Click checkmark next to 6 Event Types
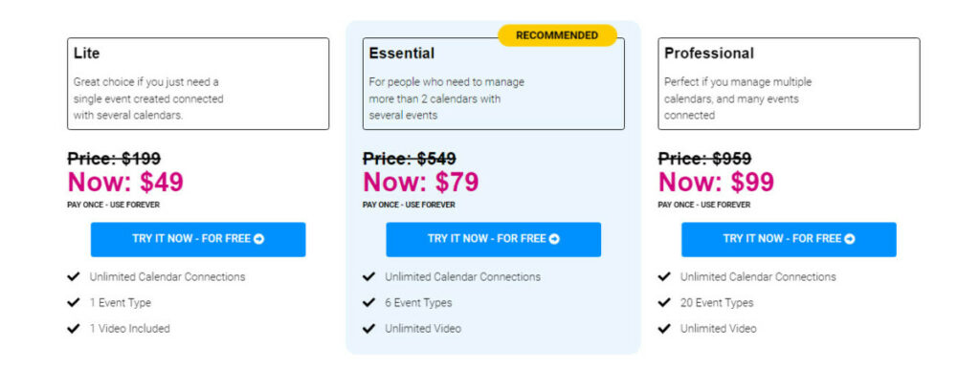 point(368,303)
